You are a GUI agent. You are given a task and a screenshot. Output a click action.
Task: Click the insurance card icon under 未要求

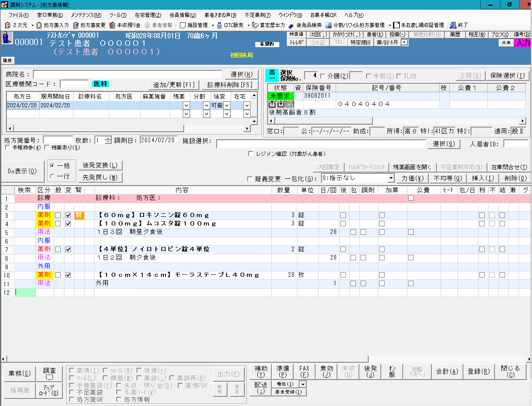(290, 104)
